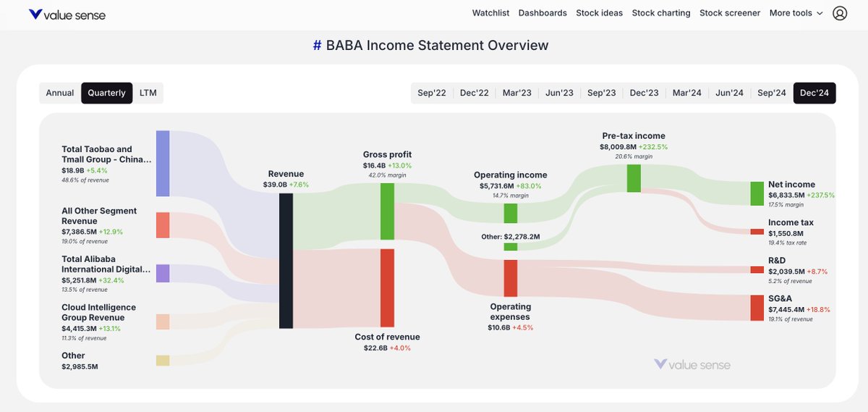Select the Quarterly view
Image resolution: width=868 pixels, height=412 pixels.
(107, 93)
